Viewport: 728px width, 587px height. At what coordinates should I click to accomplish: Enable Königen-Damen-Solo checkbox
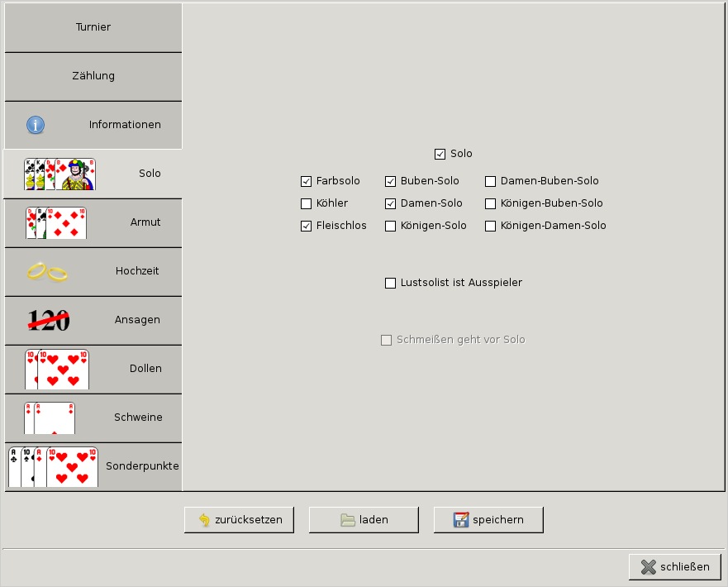[491, 226]
